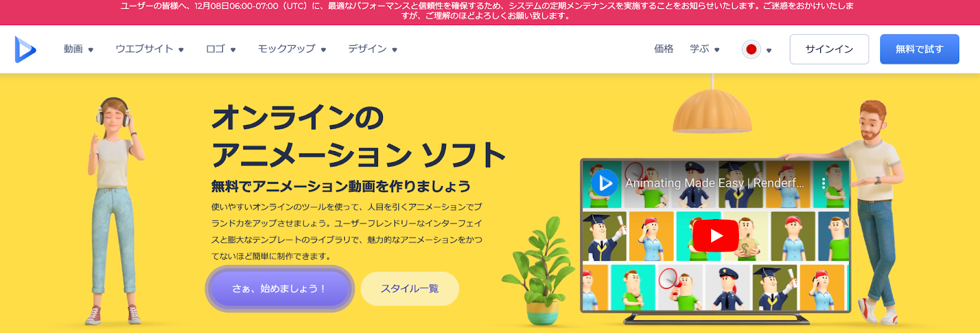This screenshot has width=980, height=333.
Task: Expand the 動画 dropdown arrow
Action: (91, 50)
